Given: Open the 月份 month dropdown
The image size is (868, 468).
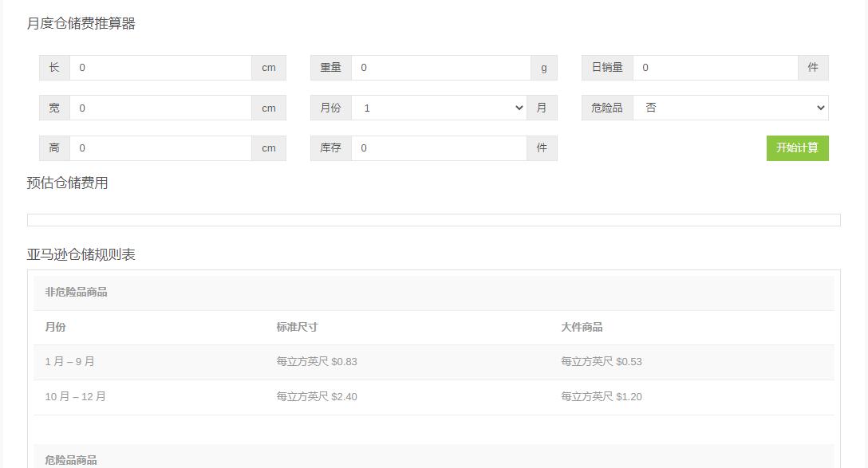Looking at the screenshot, I should [x=439, y=108].
